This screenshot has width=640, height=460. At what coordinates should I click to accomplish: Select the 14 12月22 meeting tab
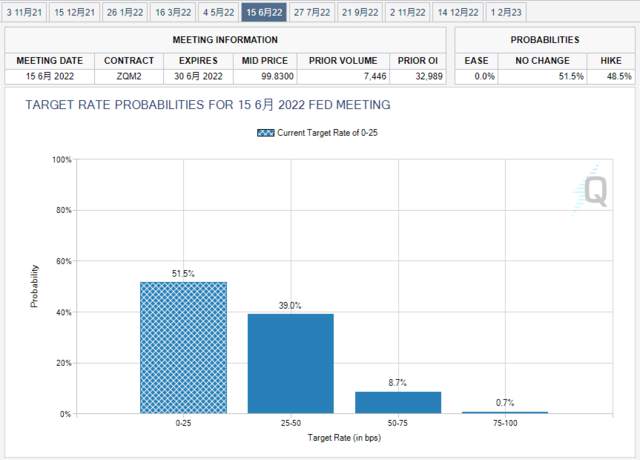(x=458, y=12)
